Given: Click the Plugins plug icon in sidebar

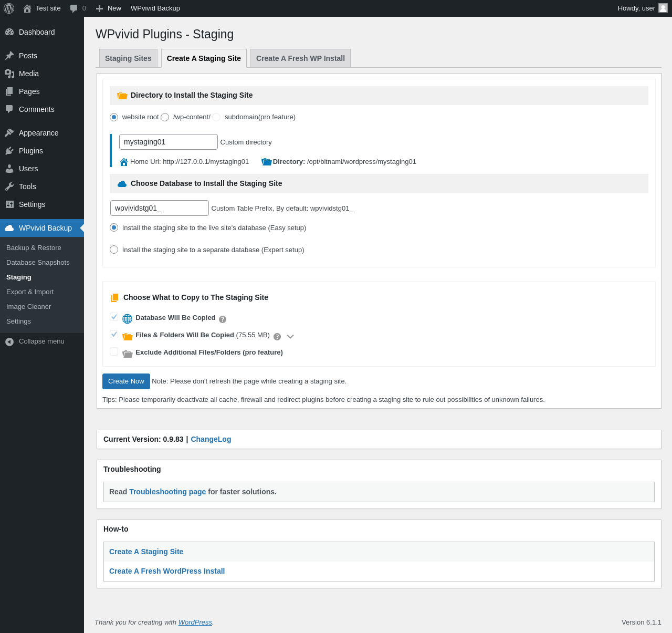Looking at the screenshot, I should coord(9,151).
